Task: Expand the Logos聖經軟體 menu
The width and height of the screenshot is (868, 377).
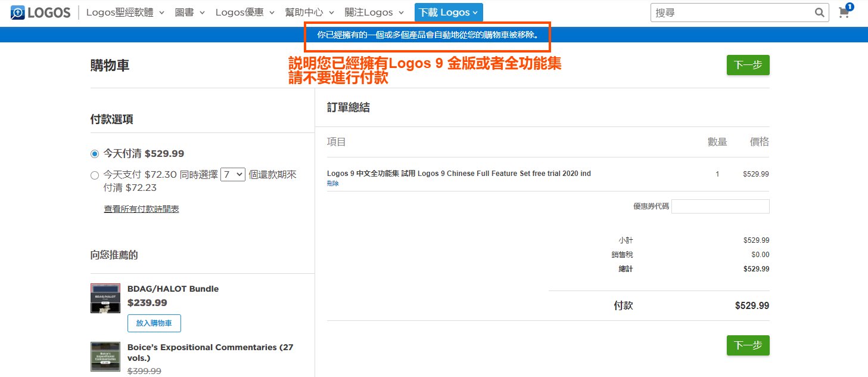Action: click(x=125, y=13)
